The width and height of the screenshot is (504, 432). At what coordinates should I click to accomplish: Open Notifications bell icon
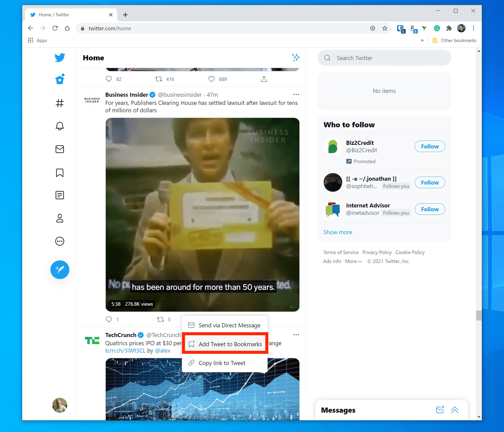[60, 126]
